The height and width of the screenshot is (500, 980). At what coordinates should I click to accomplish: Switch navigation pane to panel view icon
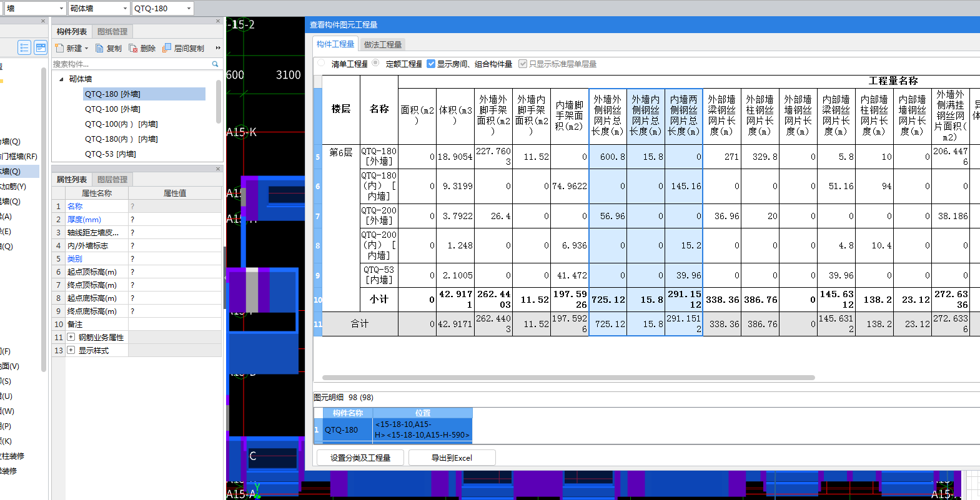(x=41, y=47)
